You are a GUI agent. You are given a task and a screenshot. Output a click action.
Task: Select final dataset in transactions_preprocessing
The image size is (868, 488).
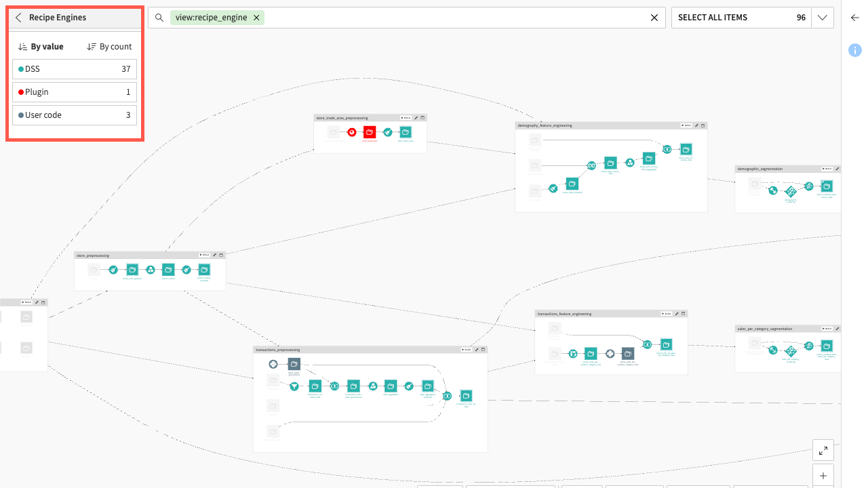466,396
